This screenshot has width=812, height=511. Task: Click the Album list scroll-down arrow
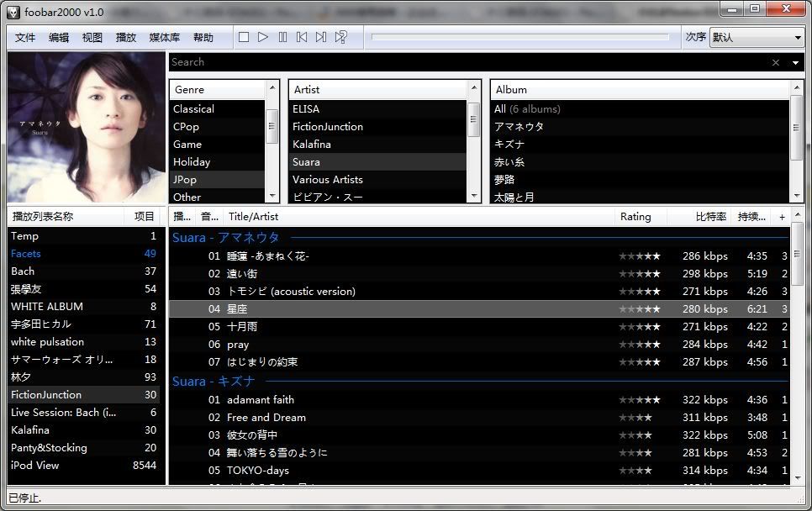(797, 196)
